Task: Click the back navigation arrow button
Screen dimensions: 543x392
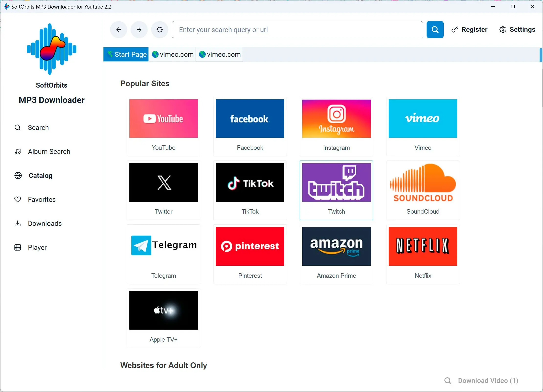Action: (x=119, y=30)
